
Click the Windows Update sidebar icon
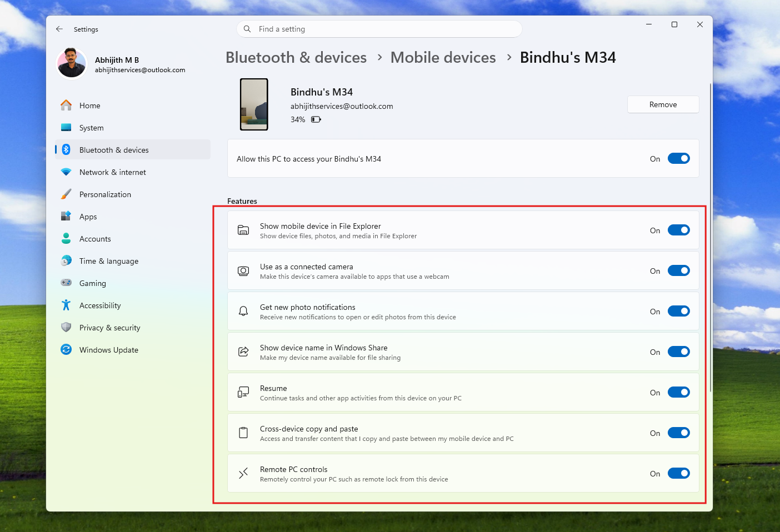click(x=66, y=349)
